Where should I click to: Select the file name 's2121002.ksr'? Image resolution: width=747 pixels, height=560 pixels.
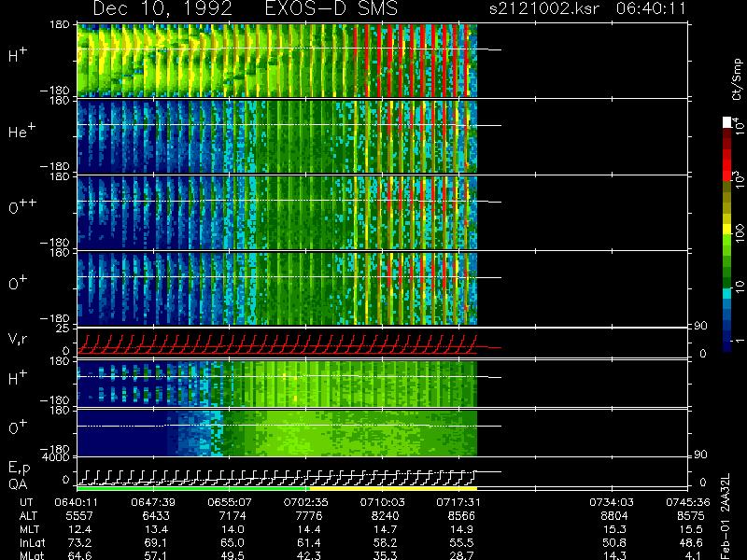click(x=544, y=8)
